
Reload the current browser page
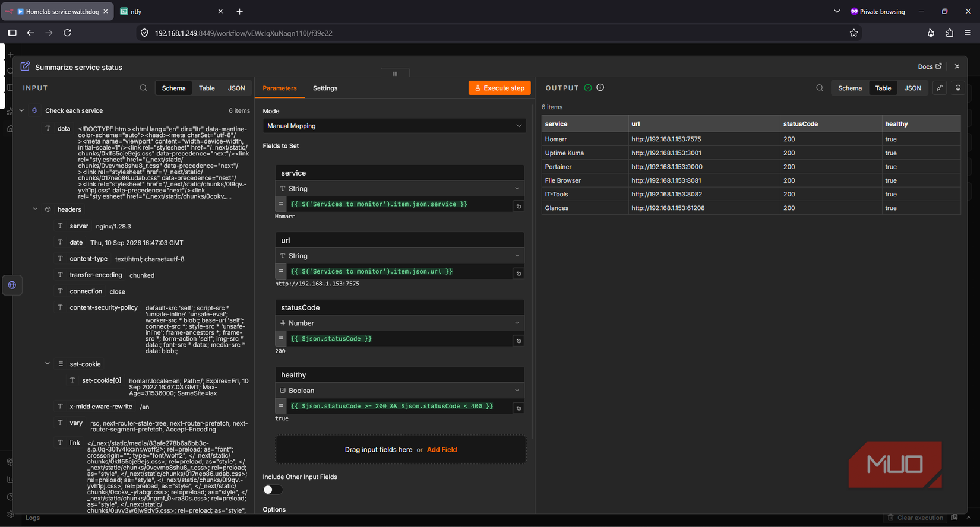pyautogui.click(x=67, y=33)
